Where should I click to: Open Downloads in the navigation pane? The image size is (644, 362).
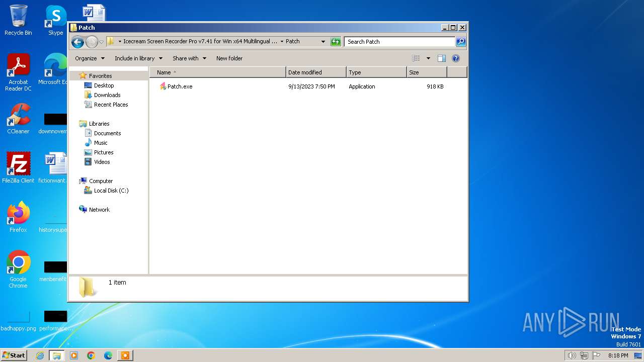107,95
